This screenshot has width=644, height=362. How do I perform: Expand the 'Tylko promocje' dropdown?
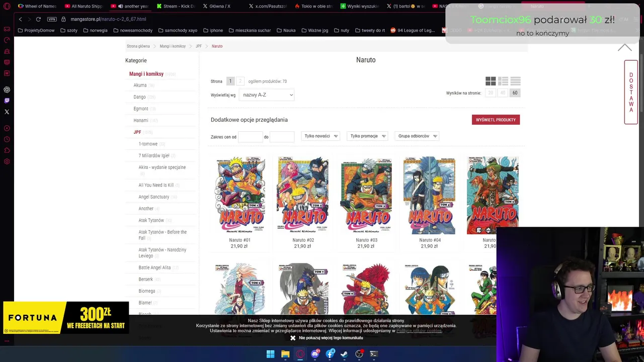367,136
